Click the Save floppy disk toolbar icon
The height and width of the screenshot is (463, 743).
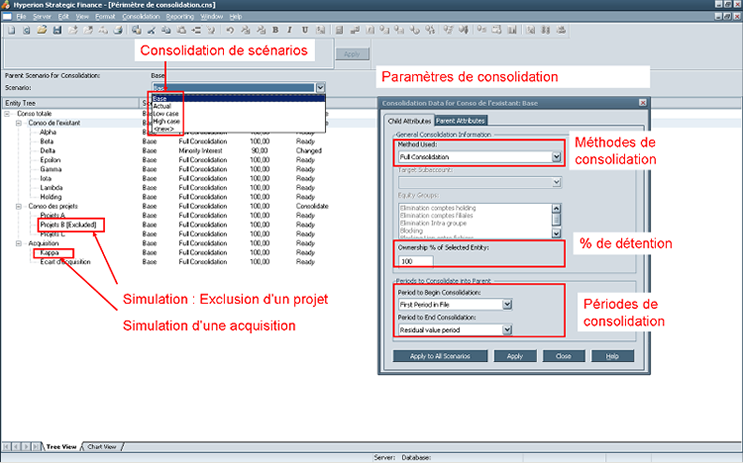[x=57, y=30]
